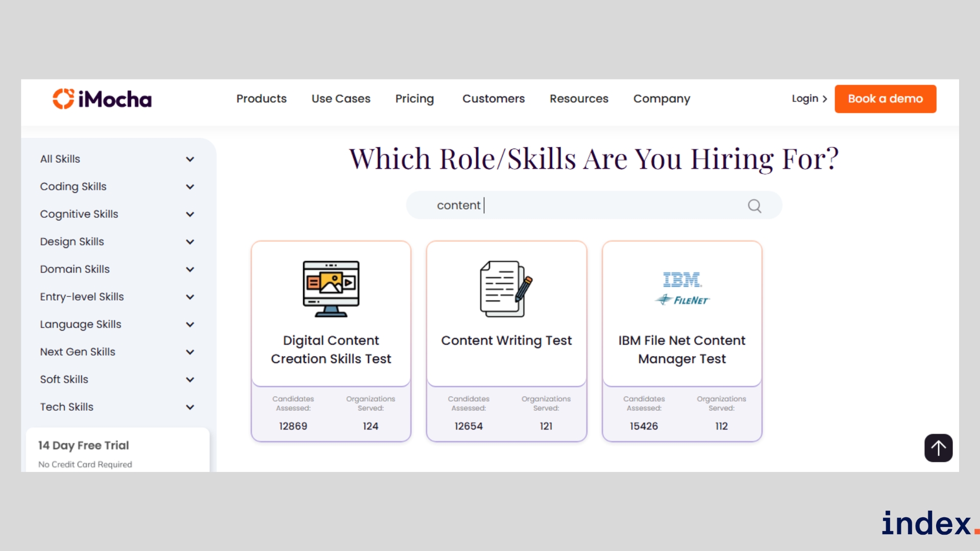Open the Content Writing Test title
The image size is (980, 551).
(x=506, y=340)
